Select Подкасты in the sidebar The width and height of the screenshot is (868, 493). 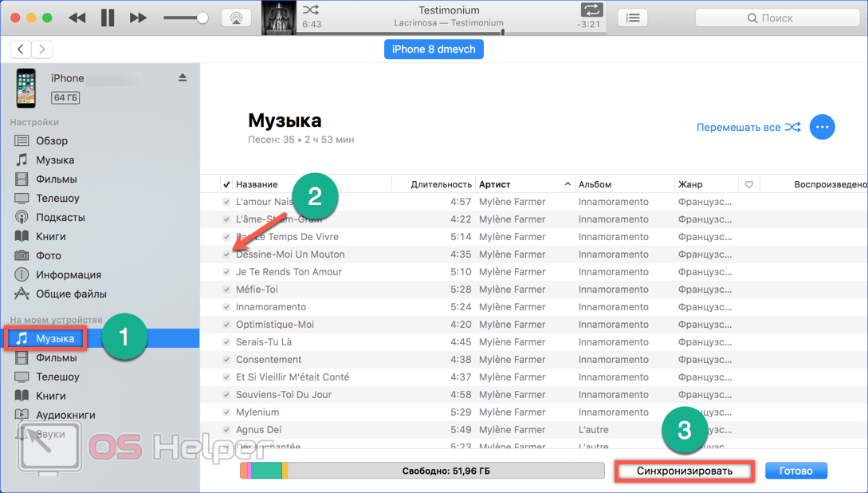(60, 217)
